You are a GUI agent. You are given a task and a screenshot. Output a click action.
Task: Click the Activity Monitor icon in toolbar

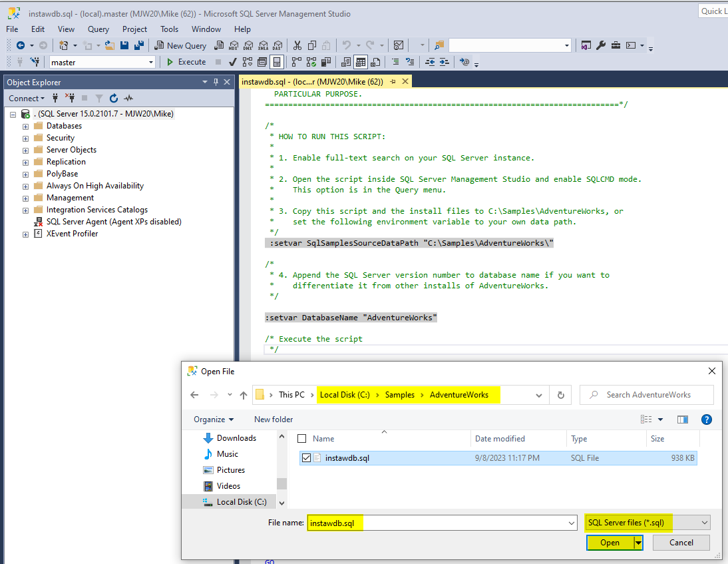[399, 45]
